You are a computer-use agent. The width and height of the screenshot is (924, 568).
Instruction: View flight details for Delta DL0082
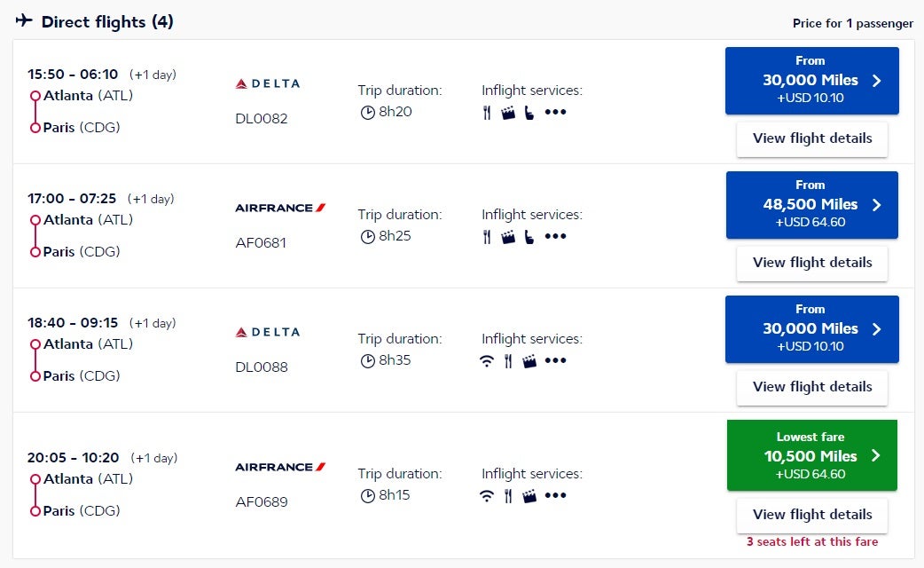[811, 138]
